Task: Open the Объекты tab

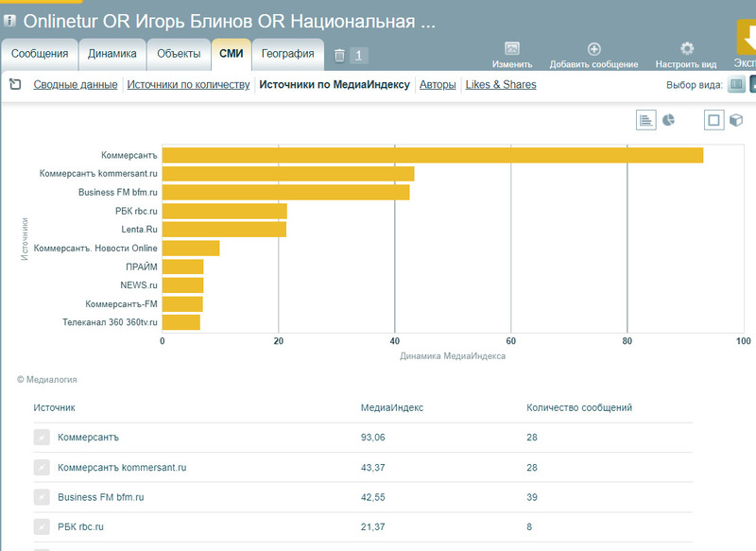Action: (x=179, y=54)
